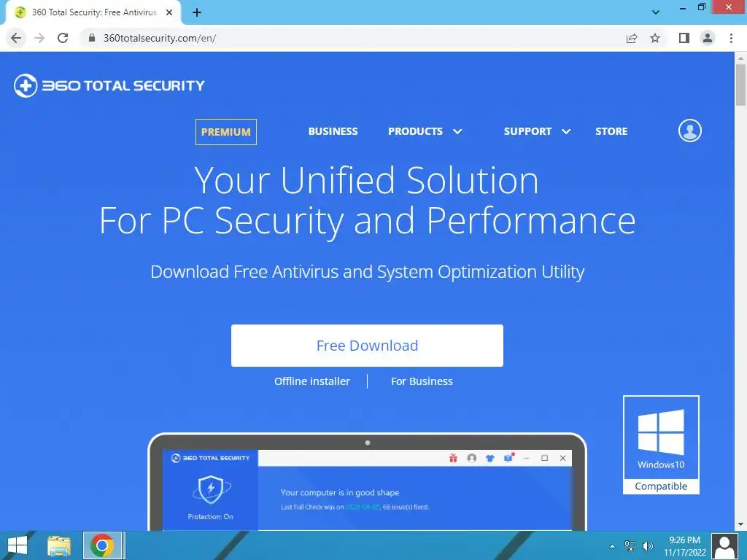Open Chrome profile avatar menu
This screenshot has width=747, height=560.
708,38
